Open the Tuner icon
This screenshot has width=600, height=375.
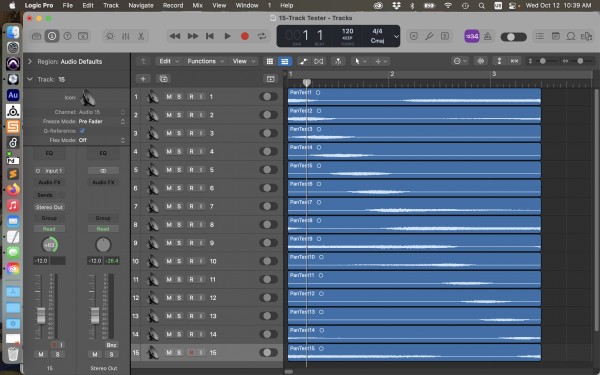[x=429, y=36]
